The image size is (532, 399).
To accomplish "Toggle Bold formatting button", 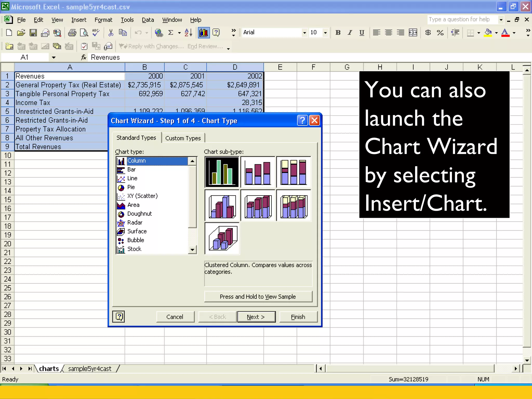I will 338,32.
